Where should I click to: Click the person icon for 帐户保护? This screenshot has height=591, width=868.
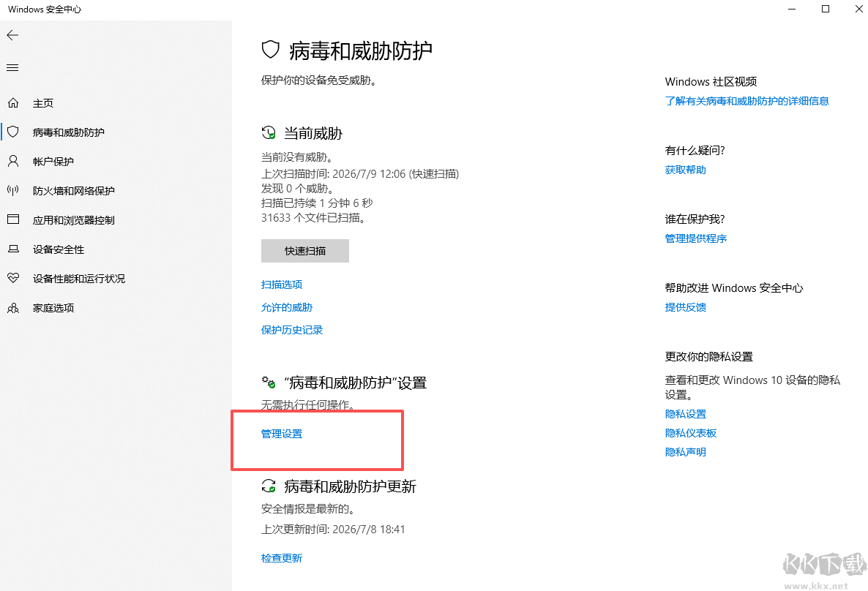[x=13, y=161]
